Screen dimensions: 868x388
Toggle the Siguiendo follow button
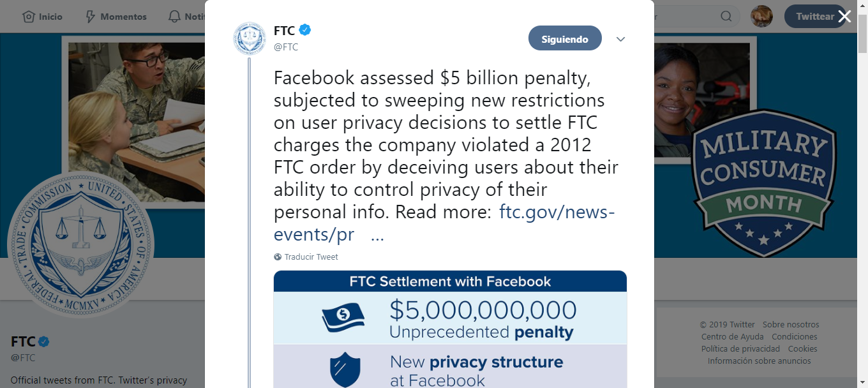click(x=565, y=38)
